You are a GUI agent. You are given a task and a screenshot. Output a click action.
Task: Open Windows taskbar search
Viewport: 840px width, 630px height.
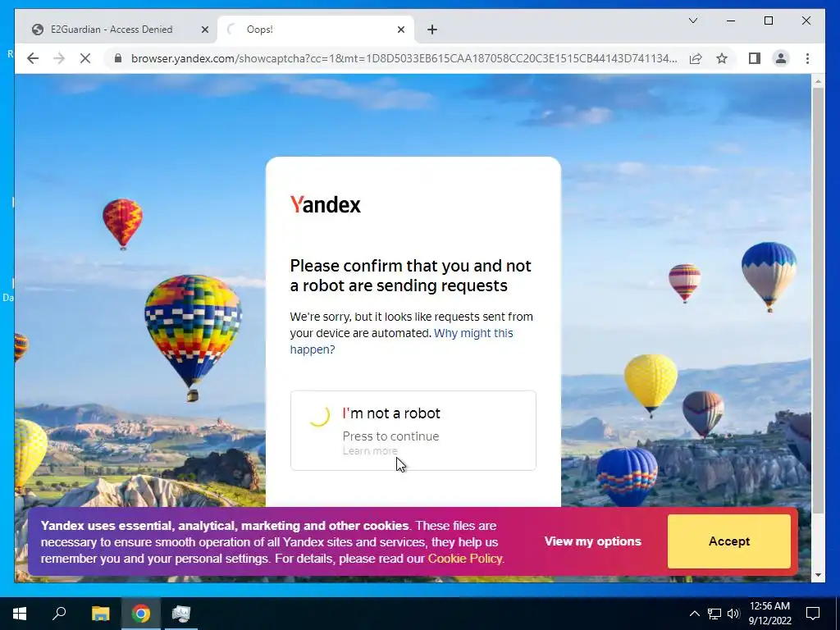tap(59, 614)
